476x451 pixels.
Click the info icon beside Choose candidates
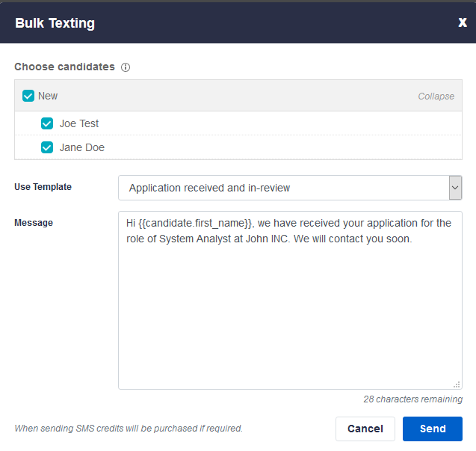(126, 67)
